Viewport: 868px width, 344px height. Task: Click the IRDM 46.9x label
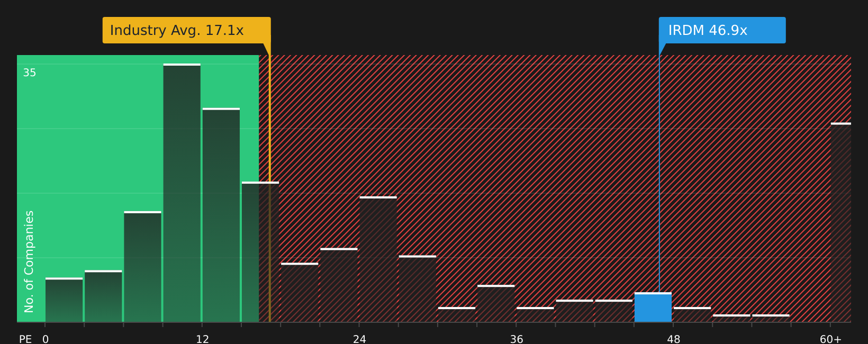point(722,30)
